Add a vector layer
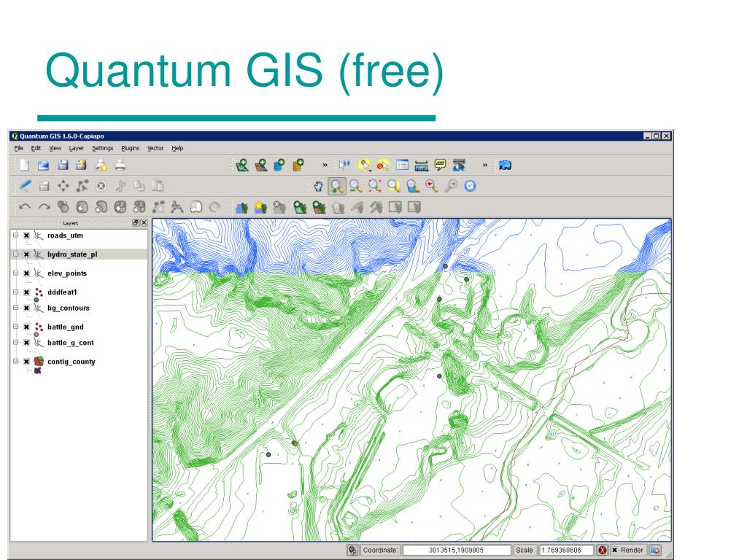 (241, 166)
